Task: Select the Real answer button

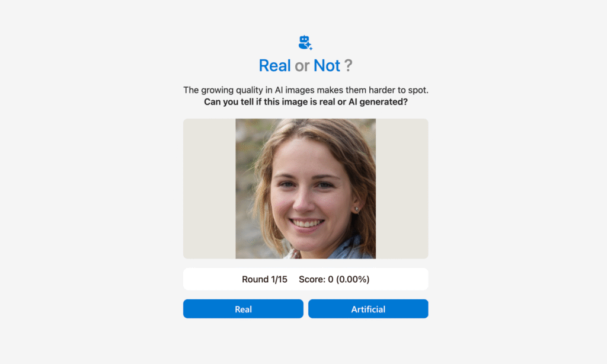Action: (243, 309)
